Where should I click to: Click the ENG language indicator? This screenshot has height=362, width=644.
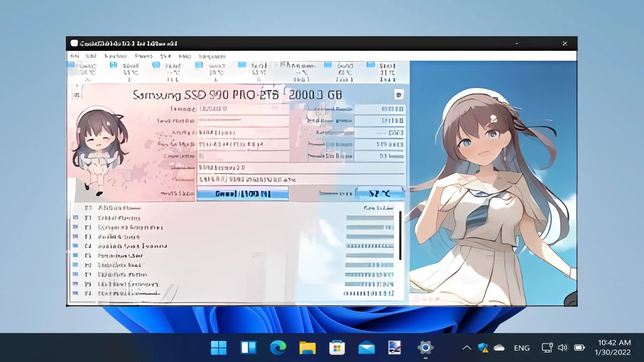[x=522, y=347]
